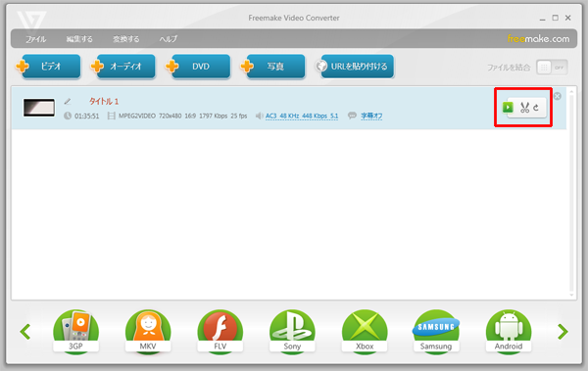The width and height of the screenshot is (588, 371).
Task: Choose the Android output format
Action: [509, 331]
